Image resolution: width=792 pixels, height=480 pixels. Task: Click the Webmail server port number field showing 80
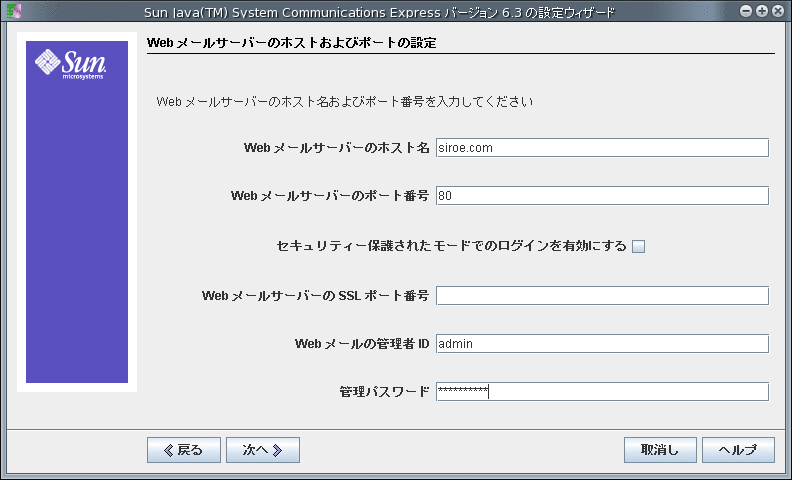click(x=602, y=196)
